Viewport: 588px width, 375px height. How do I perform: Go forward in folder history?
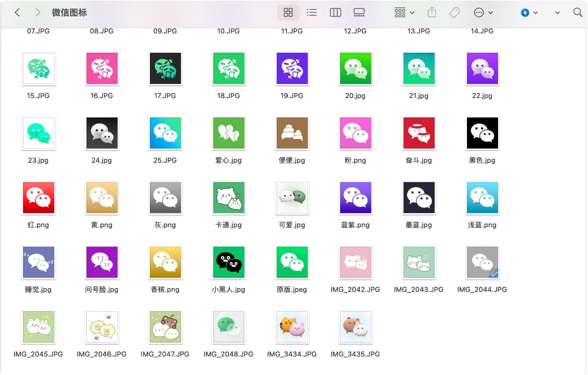pyautogui.click(x=38, y=12)
